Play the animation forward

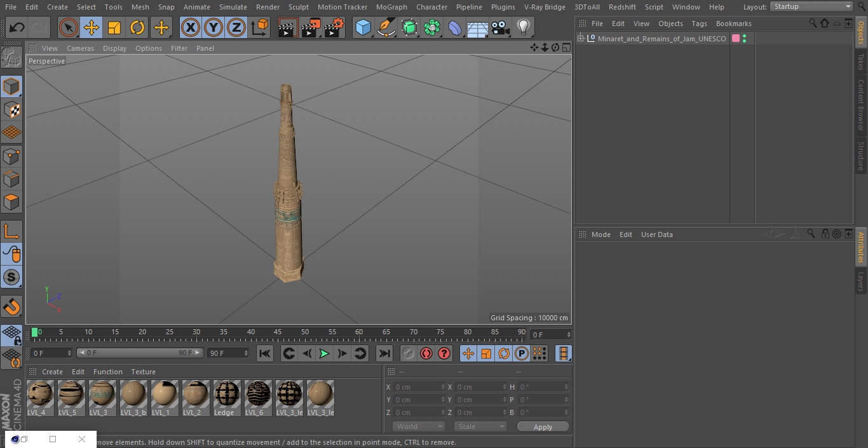click(x=324, y=353)
